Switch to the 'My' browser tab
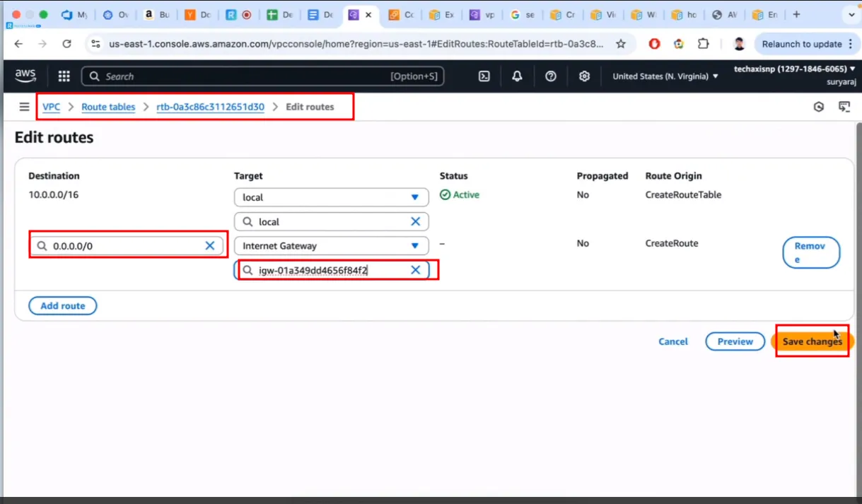 [x=74, y=14]
